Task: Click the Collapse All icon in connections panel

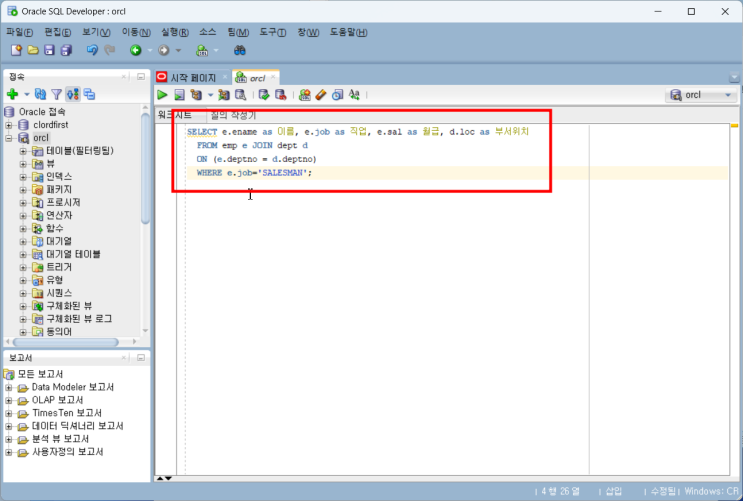Action: 89,94
